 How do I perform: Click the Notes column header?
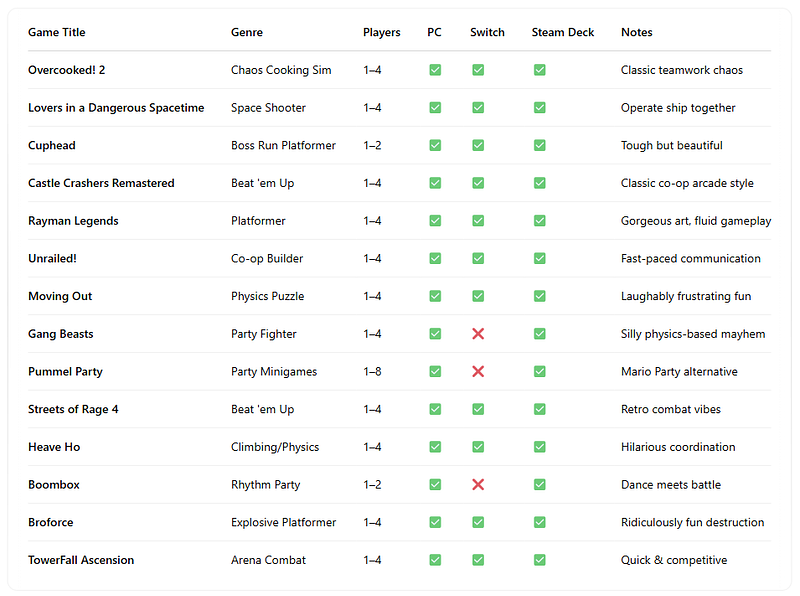tap(637, 32)
